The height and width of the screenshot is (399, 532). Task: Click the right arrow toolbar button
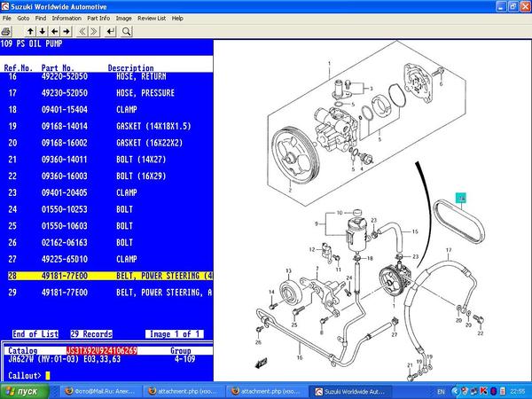click(66, 32)
